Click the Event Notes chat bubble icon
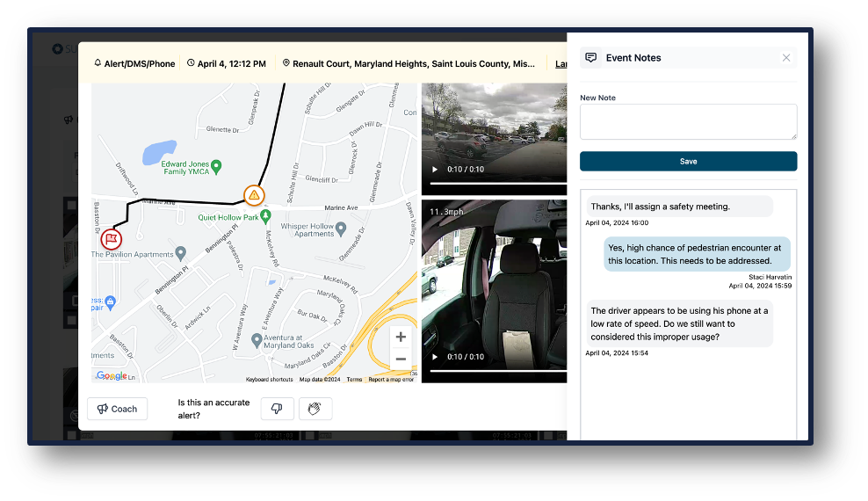The width and height of the screenshot is (868, 501). (x=591, y=58)
